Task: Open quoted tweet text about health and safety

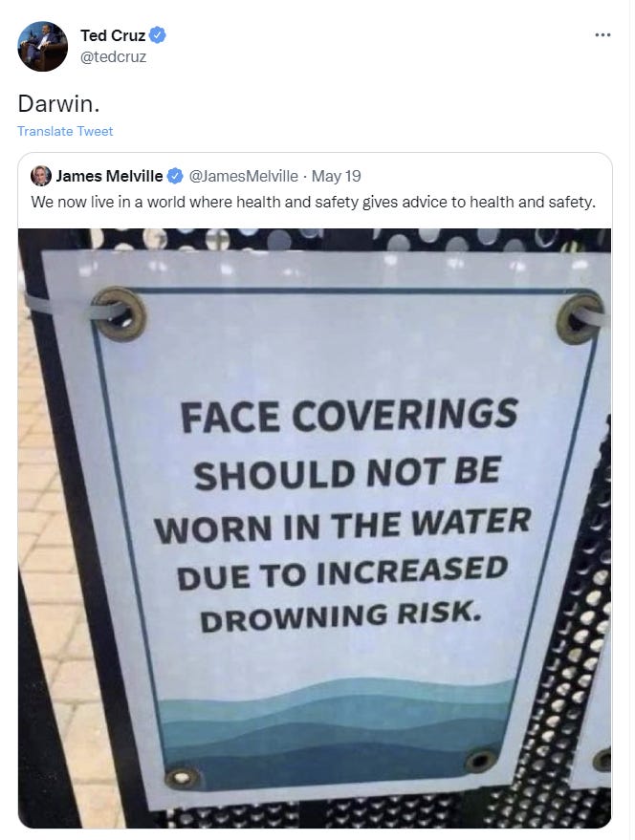Action: tap(314, 203)
